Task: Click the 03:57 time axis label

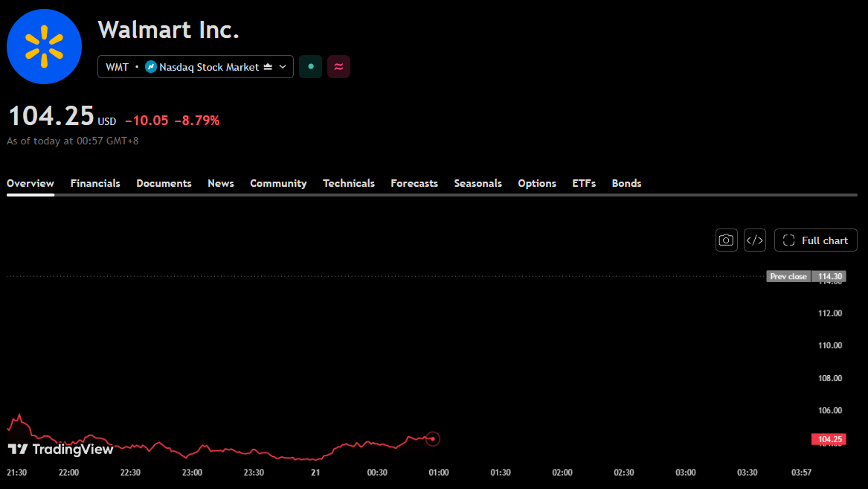Action: click(x=801, y=473)
